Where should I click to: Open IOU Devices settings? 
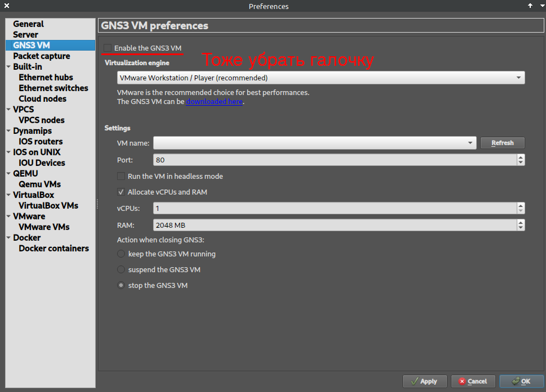(42, 163)
